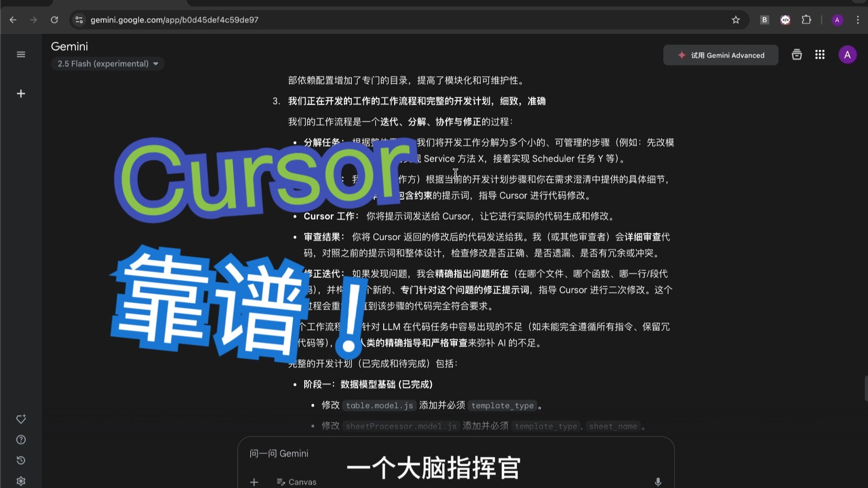Click '阶段一: 数据模型基础 (已完成)' heading
This screenshot has width=868, height=488.
coord(369,384)
